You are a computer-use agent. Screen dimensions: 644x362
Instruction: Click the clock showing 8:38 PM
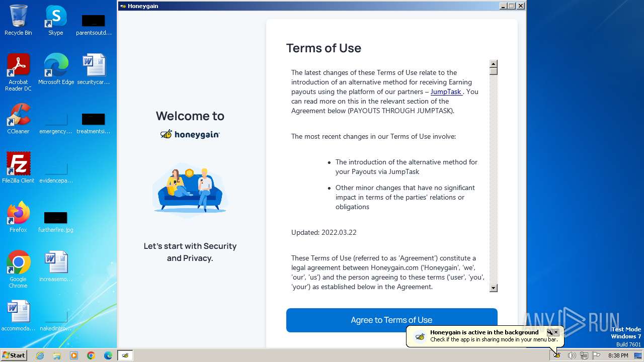pos(618,355)
